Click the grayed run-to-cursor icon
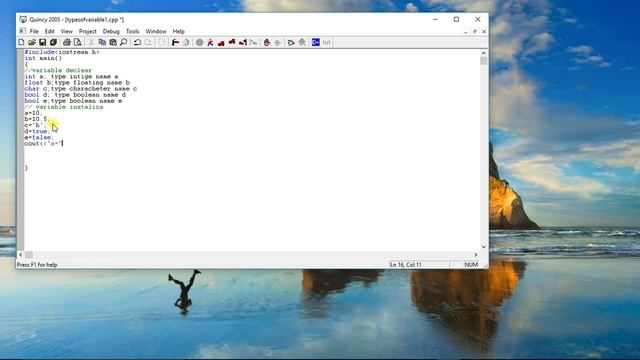640x360 pixels. (x=253, y=42)
